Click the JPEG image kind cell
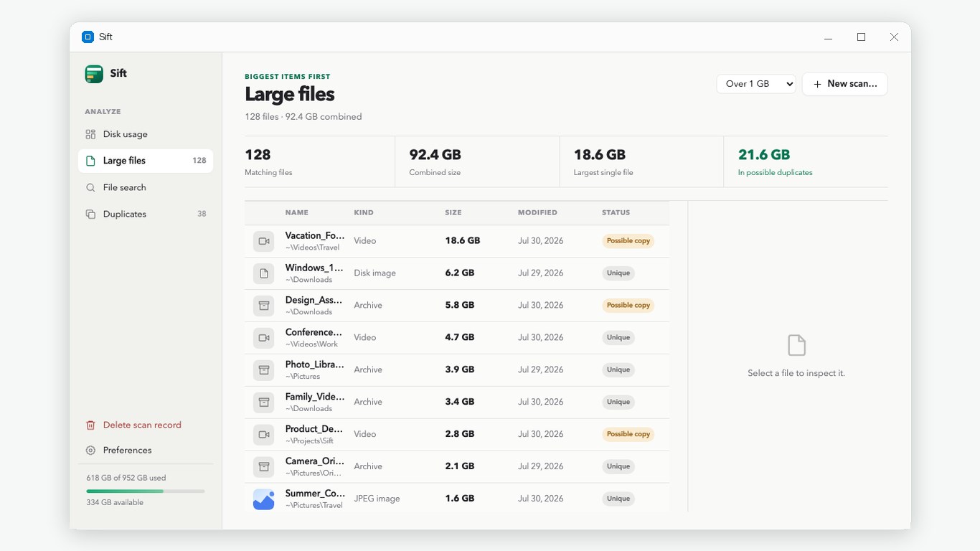This screenshot has height=551, width=980. [x=377, y=499]
